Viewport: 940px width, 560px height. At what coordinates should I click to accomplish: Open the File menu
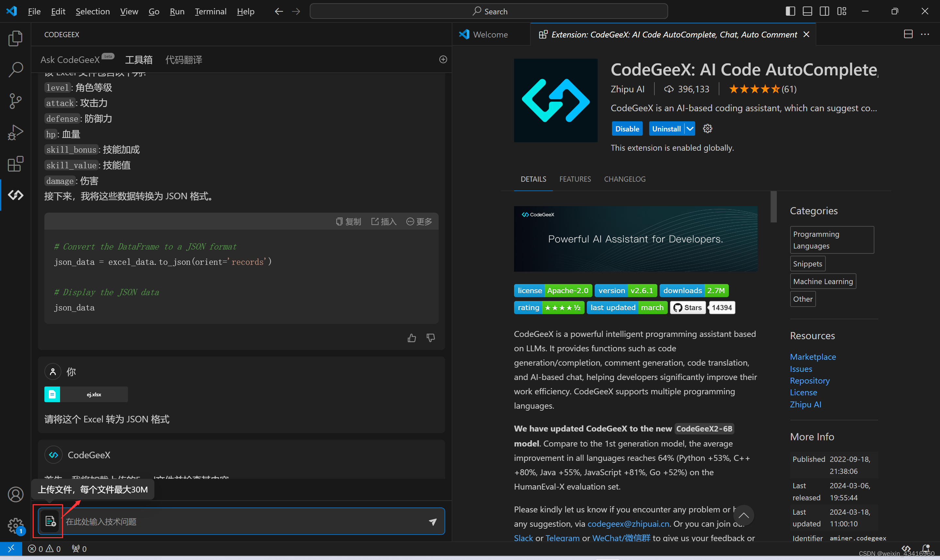34,11
